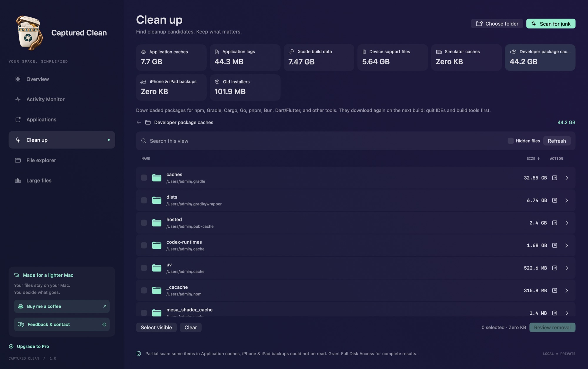Select the Device support files card
The height and width of the screenshot is (369, 588).
tap(392, 57)
